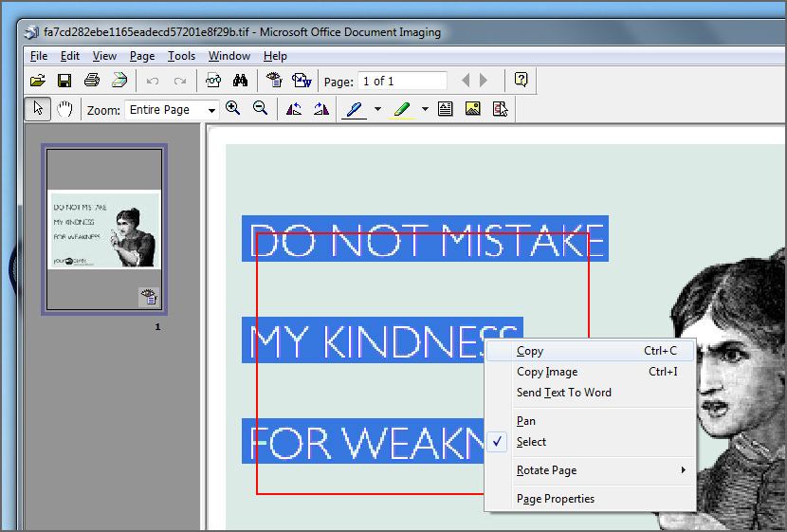Run Recognize Text Using OCR icon
787x532 pixels.
pyautogui.click(x=274, y=80)
